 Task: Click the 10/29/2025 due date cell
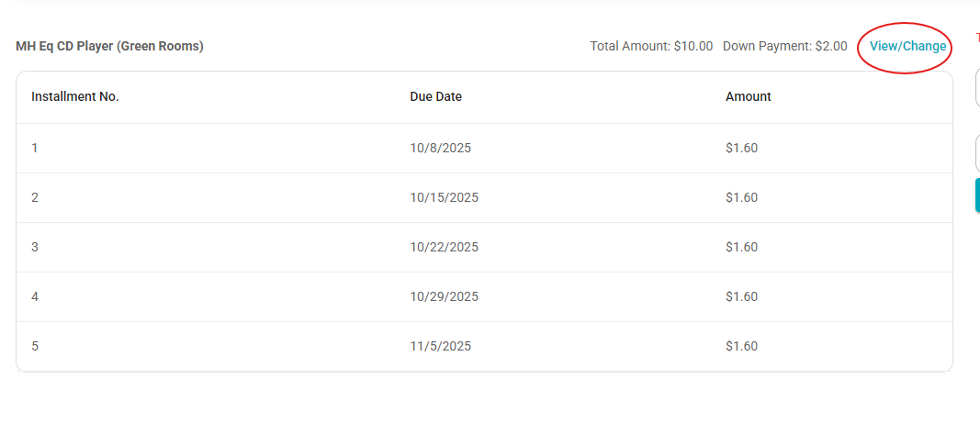point(445,296)
